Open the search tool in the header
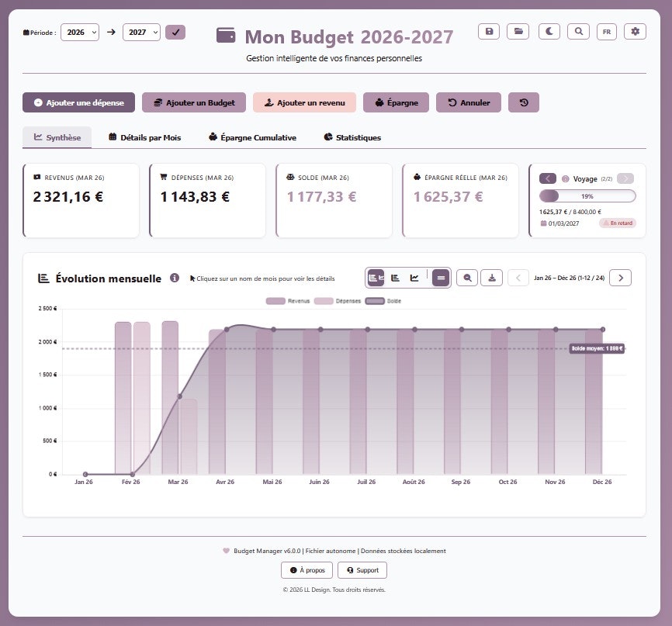The image size is (672, 626). [577, 31]
